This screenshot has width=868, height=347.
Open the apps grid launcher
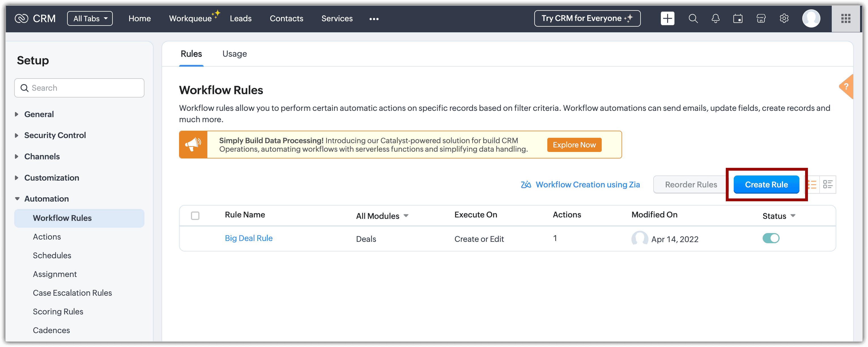pos(846,18)
